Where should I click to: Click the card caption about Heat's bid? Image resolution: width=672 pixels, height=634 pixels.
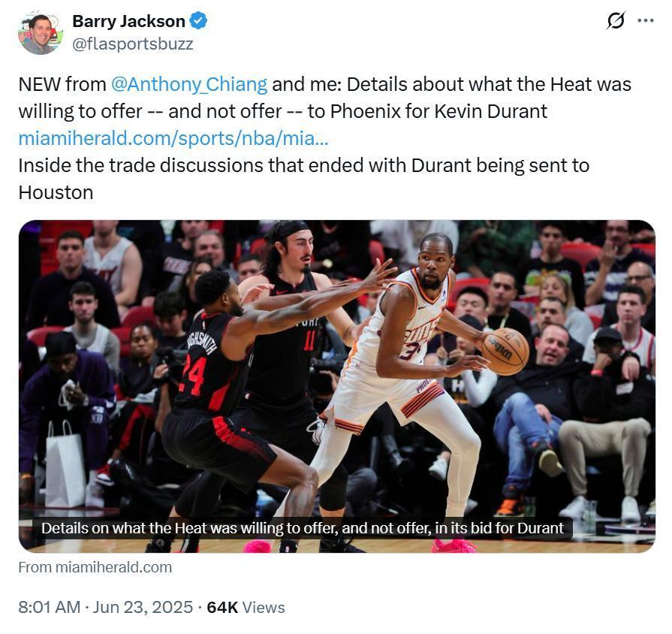pyautogui.click(x=303, y=528)
